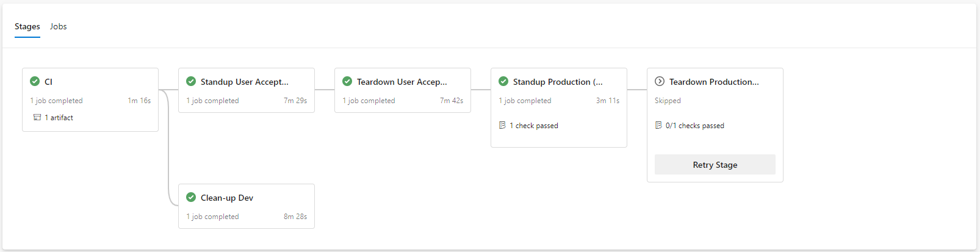Click the Standup Production success checkmark icon
The height and width of the screenshot is (252, 980).
click(x=503, y=81)
